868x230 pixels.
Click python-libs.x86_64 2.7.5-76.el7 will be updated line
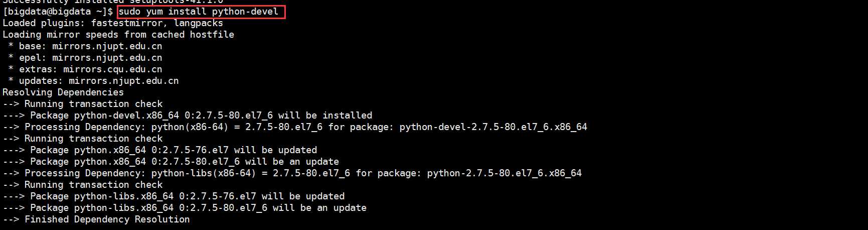tap(173, 196)
